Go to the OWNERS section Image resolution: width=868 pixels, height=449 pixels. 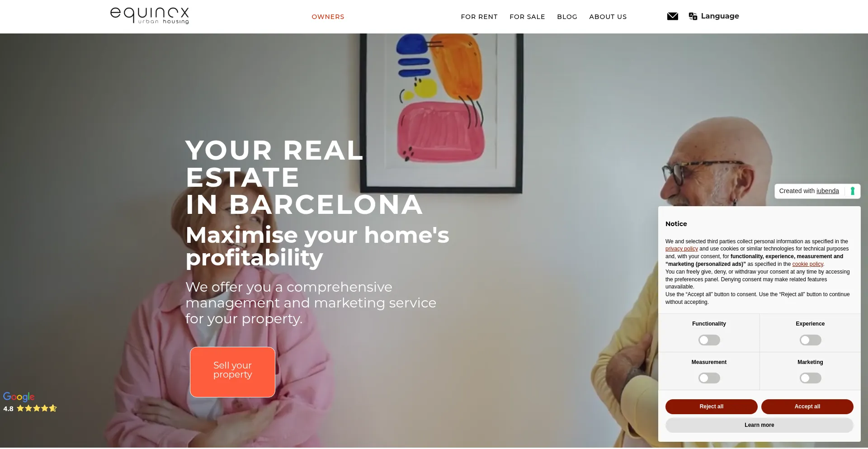coord(328,17)
